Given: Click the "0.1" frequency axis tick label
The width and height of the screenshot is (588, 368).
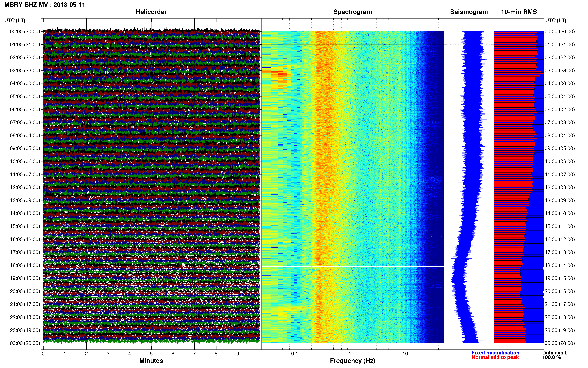Looking at the screenshot, I should pyautogui.click(x=295, y=354).
